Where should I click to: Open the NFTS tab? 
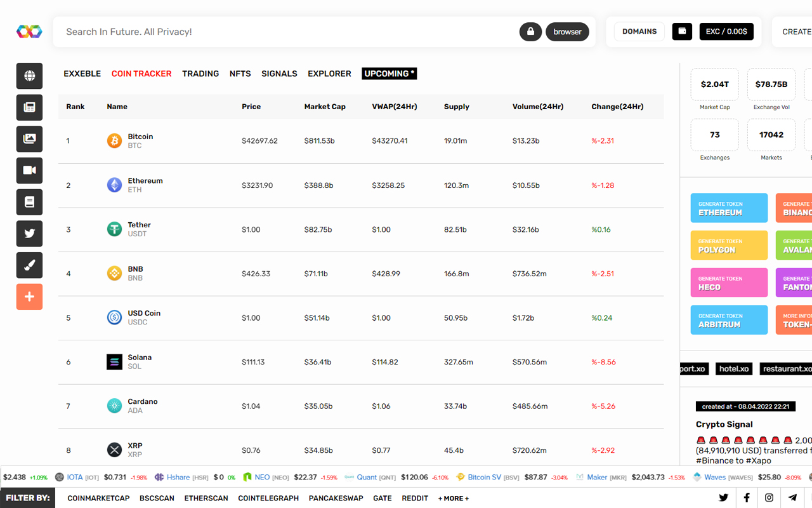240,73
